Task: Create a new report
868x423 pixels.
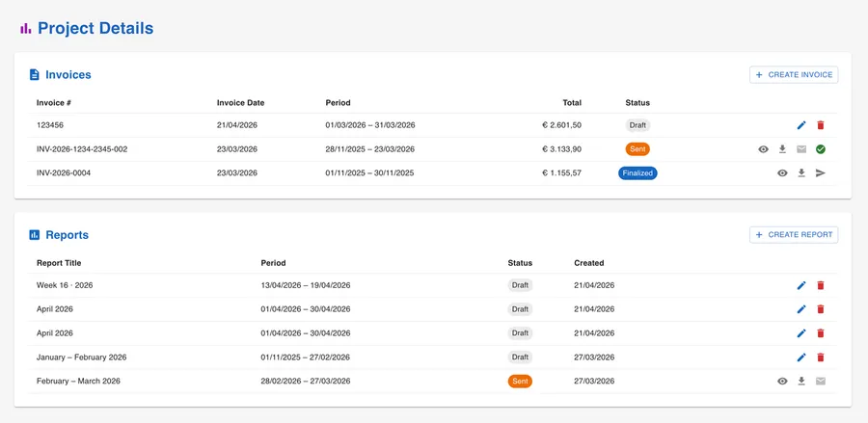Action: pos(794,234)
